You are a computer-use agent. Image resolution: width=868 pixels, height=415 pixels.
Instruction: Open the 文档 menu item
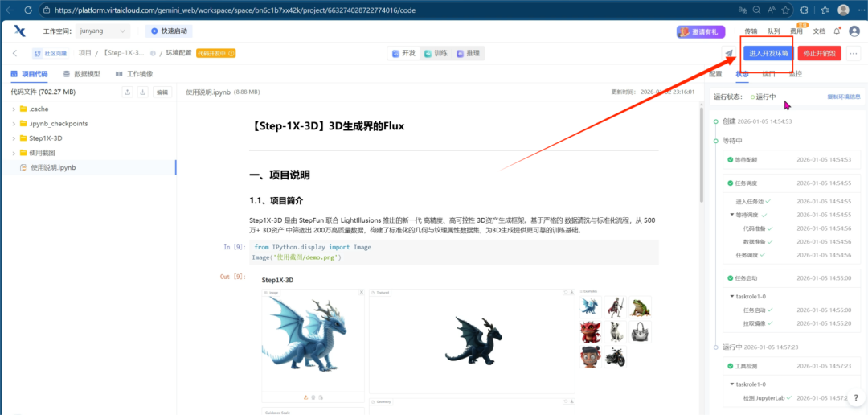click(819, 31)
